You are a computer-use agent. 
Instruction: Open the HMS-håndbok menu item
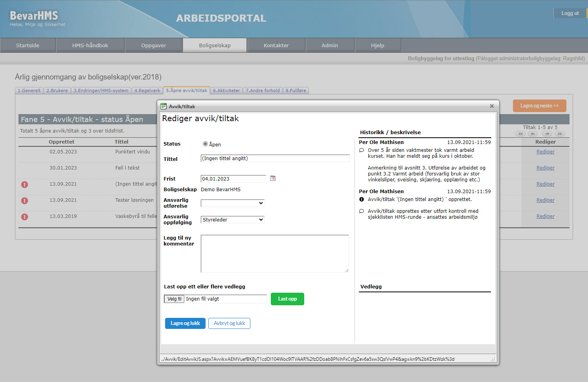pyautogui.click(x=90, y=45)
